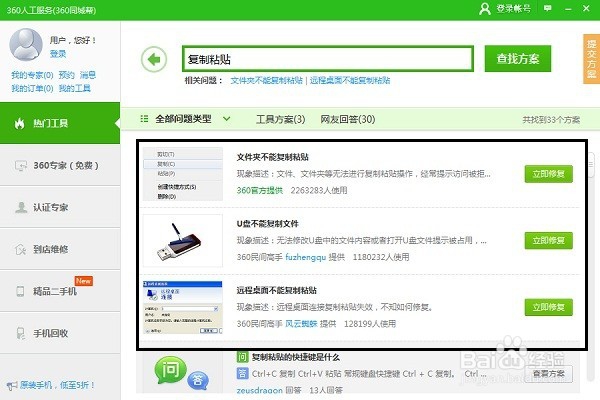This screenshot has height=400, width=600.
Task: Open 我的订单(0) link
Action: pyautogui.click(x=32, y=88)
